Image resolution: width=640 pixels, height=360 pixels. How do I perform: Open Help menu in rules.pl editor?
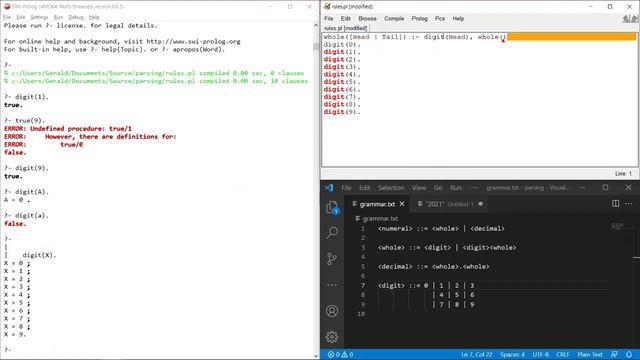458,19
